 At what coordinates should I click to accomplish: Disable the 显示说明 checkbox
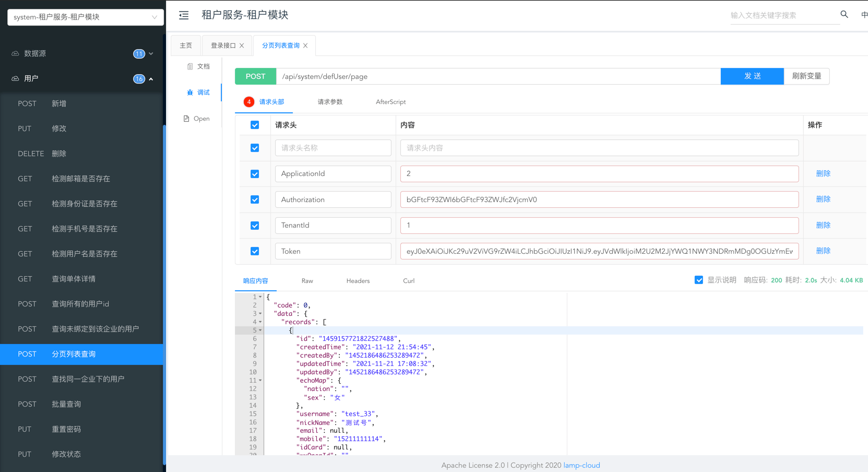click(x=699, y=280)
